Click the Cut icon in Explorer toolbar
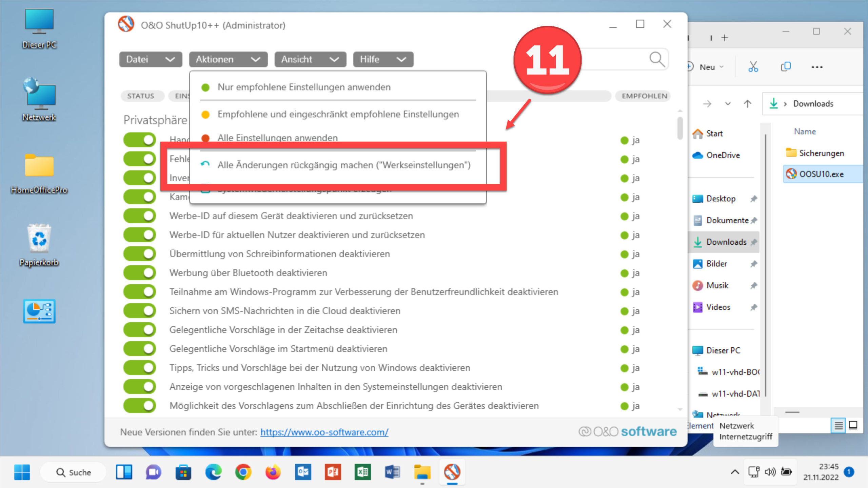This screenshot has height=488, width=868. [753, 66]
